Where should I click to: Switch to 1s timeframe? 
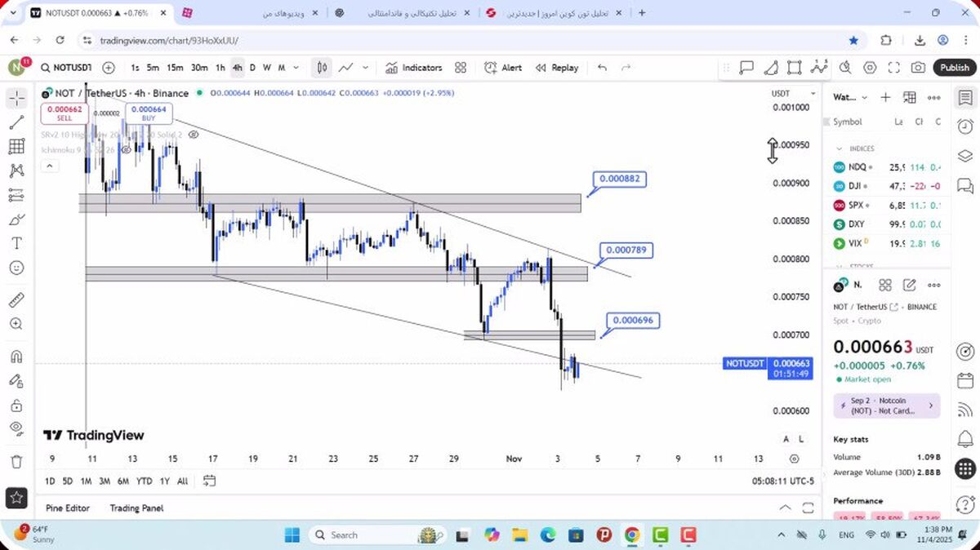pos(135,68)
